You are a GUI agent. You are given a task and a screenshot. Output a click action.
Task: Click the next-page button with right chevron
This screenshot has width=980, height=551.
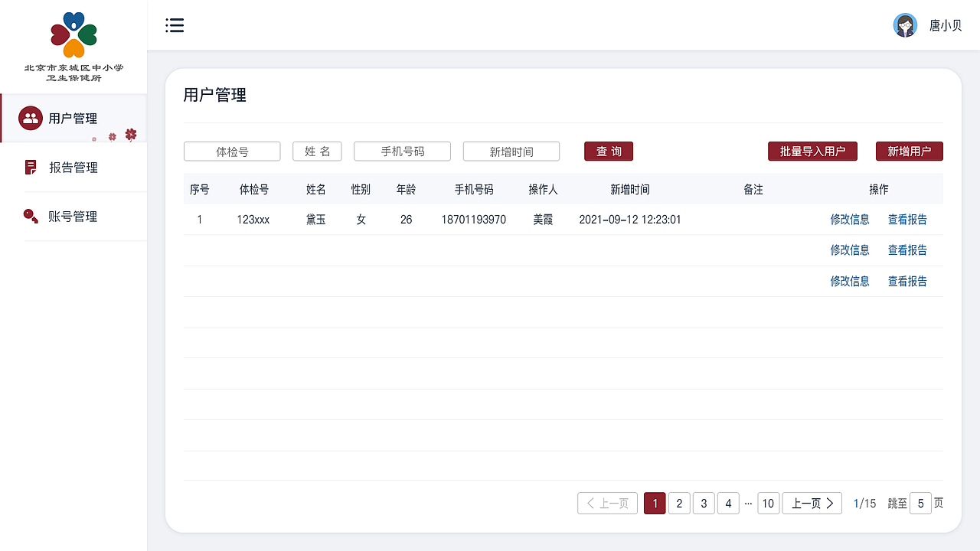click(812, 503)
